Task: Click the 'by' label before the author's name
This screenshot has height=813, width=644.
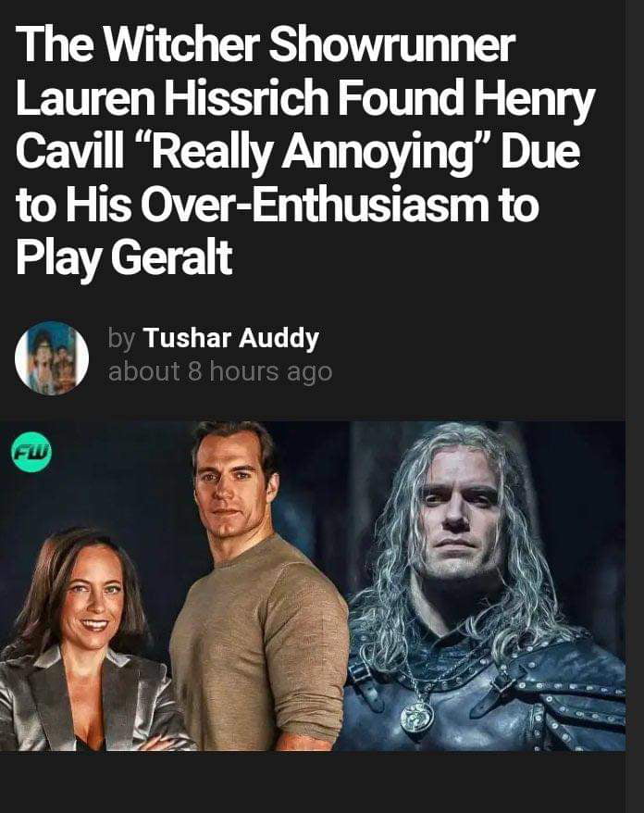Action: (x=122, y=339)
